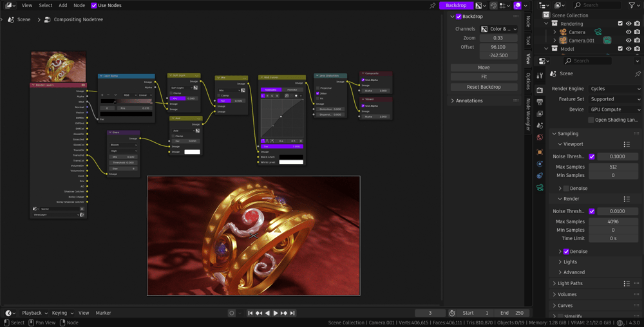Viewport: 644px width, 327px height.
Task: Open the Scene properties tab icon
Action: click(x=540, y=125)
